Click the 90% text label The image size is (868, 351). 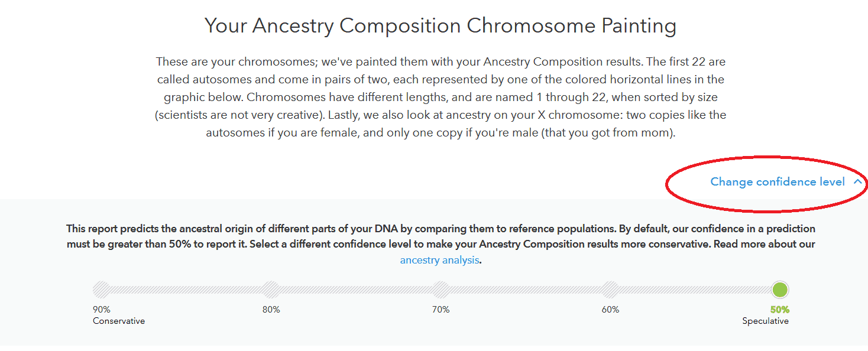(x=102, y=310)
